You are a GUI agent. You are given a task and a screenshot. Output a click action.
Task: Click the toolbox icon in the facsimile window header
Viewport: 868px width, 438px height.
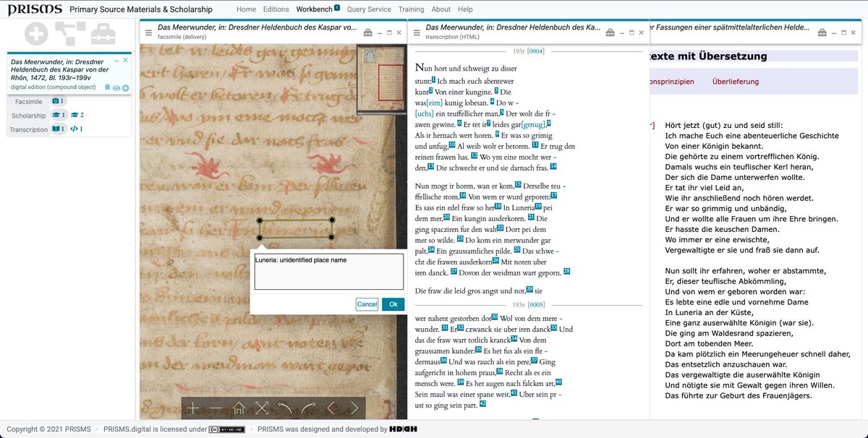(x=367, y=33)
